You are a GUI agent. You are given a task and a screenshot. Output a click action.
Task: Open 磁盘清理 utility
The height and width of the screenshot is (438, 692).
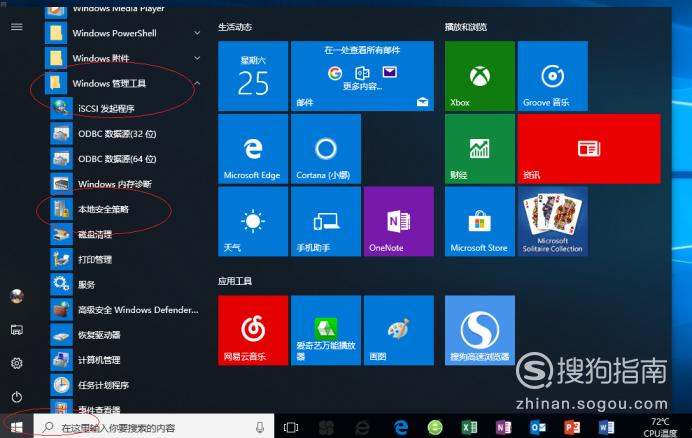(x=126, y=234)
